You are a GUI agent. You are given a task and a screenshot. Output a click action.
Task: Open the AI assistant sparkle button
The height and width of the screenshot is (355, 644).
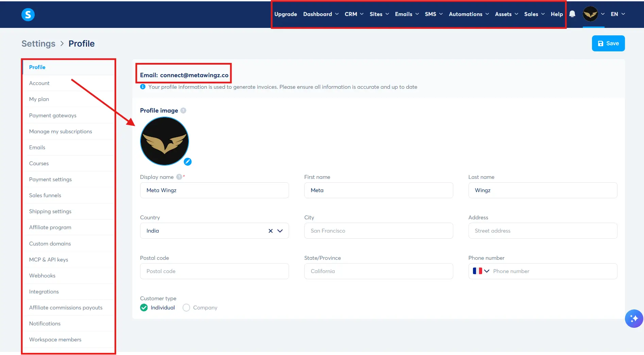tap(634, 319)
